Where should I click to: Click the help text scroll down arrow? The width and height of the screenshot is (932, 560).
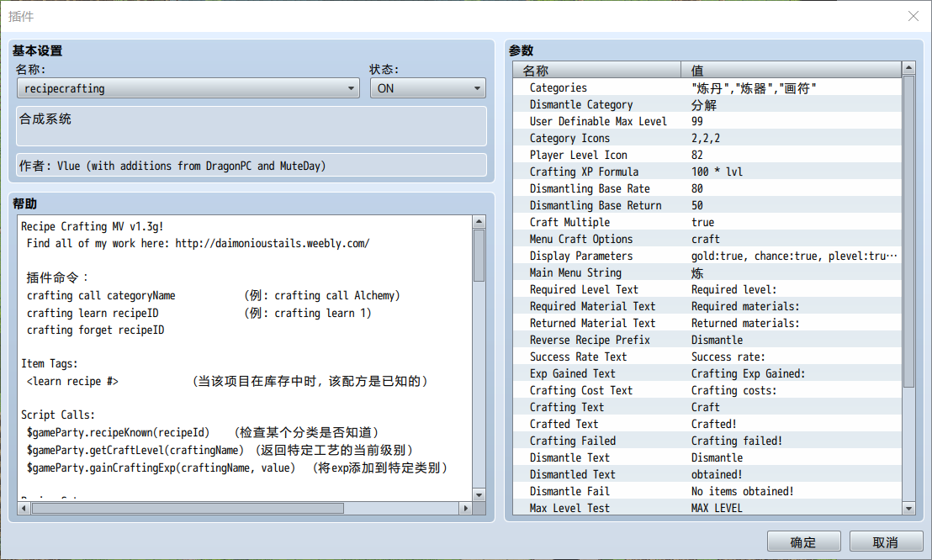(x=479, y=494)
